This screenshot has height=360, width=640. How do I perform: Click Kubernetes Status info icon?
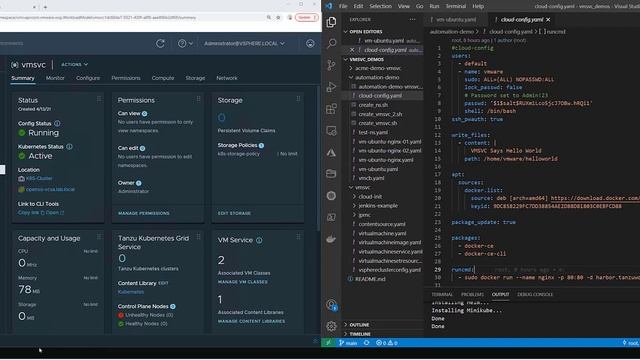pos(69,147)
